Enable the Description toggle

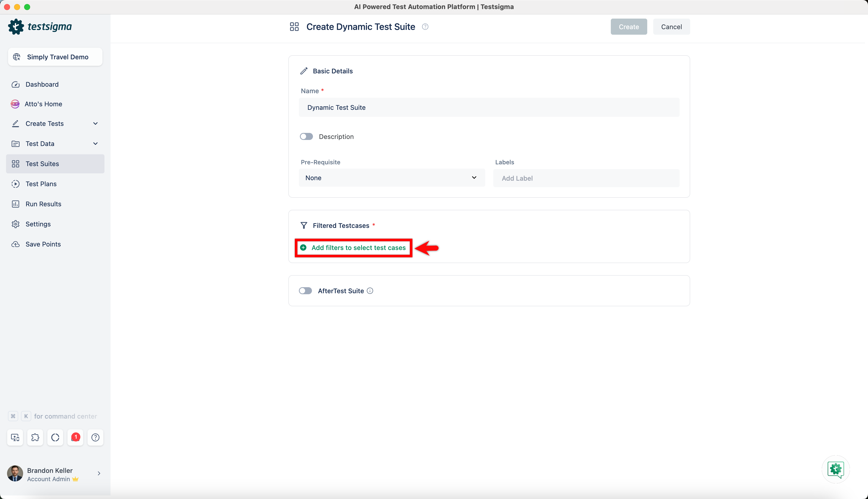pyautogui.click(x=306, y=136)
